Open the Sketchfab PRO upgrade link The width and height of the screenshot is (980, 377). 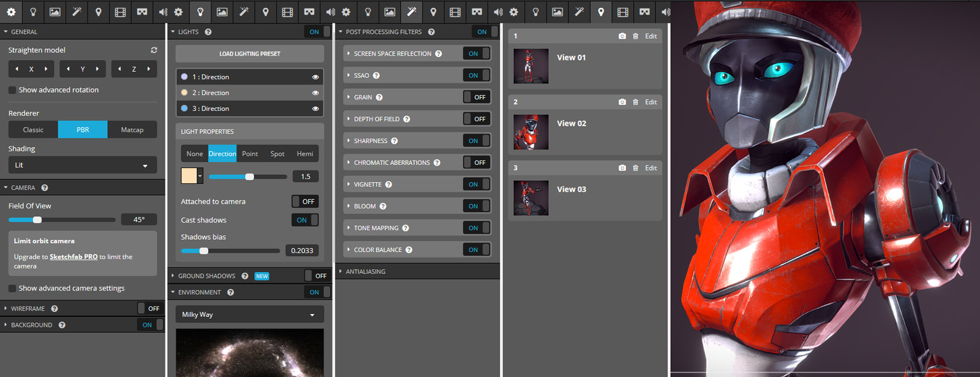point(73,257)
